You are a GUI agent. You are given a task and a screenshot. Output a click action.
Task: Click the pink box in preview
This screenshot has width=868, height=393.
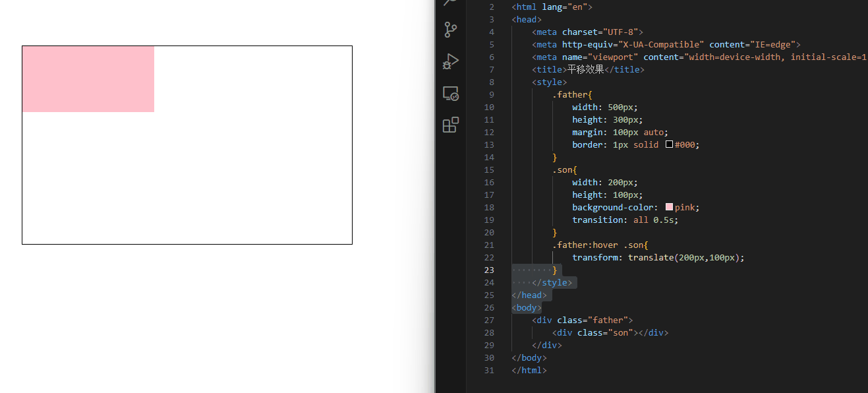coord(88,79)
